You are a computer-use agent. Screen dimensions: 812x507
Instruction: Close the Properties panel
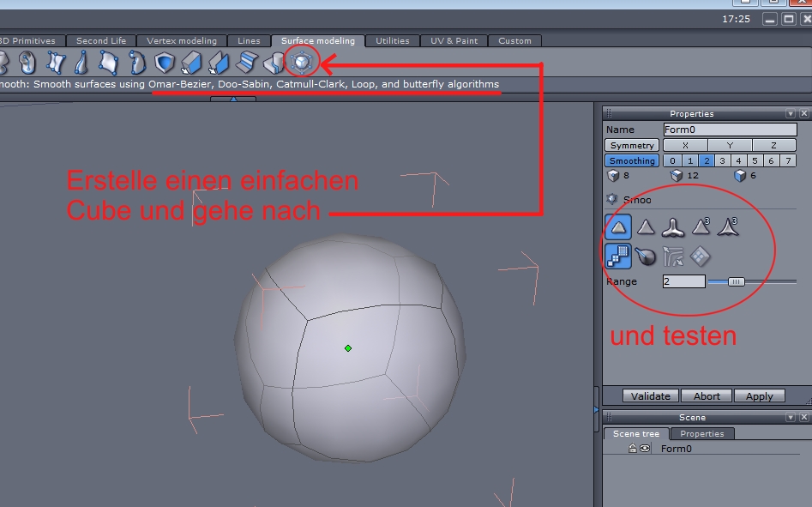[x=804, y=113]
